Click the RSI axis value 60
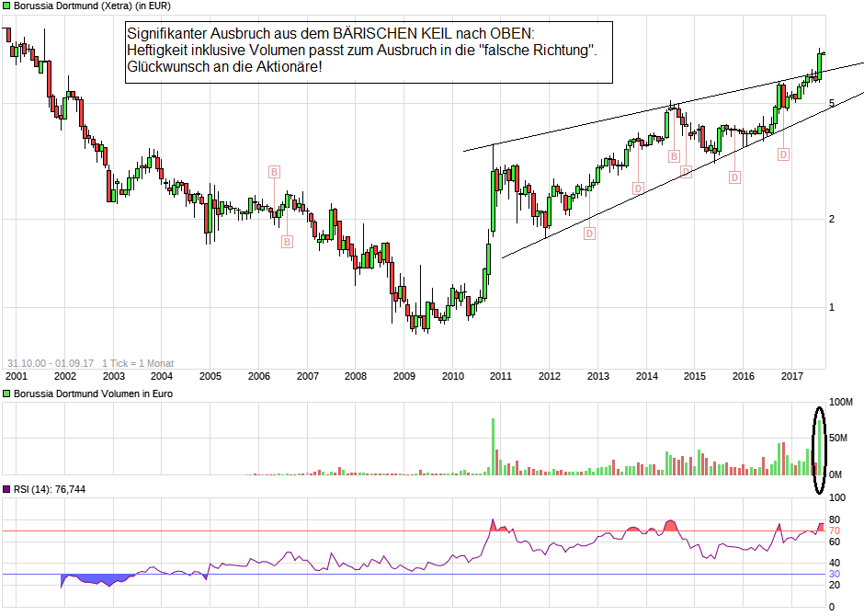 pos(835,542)
